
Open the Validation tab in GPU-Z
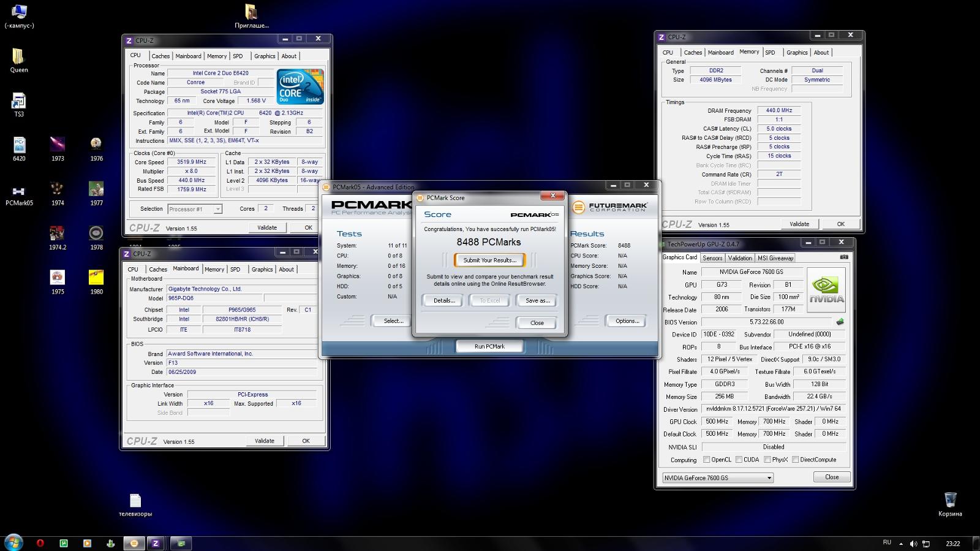pyautogui.click(x=740, y=258)
